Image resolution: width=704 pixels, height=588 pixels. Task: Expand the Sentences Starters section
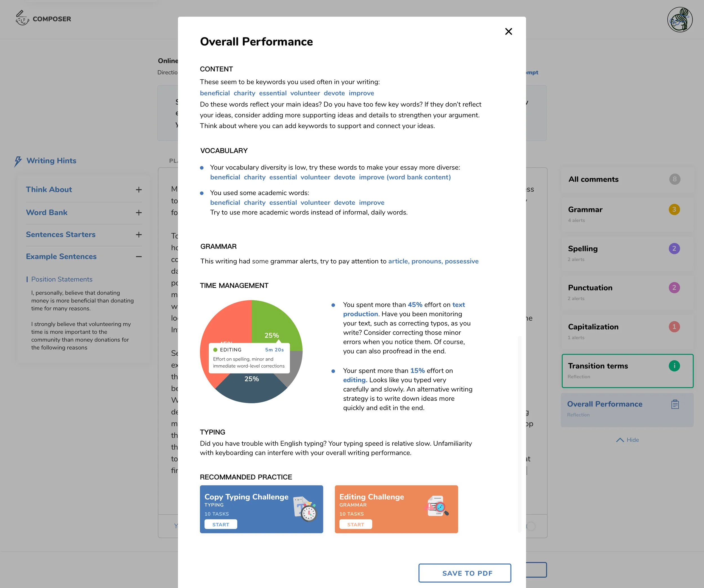(x=139, y=235)
